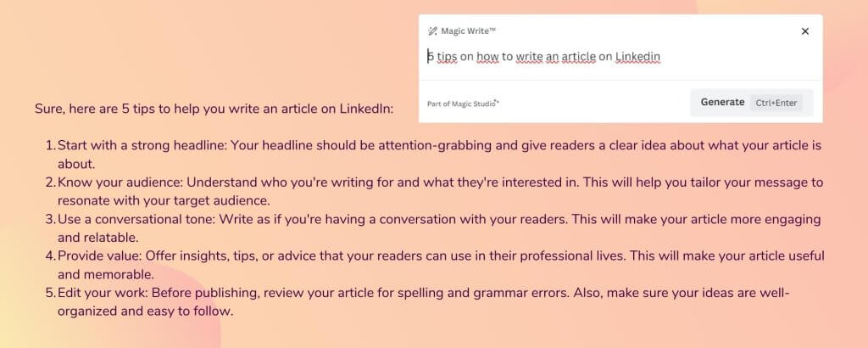Click the Magic Write wand icon
The width and height of the screenshot is (868, 348).
[432, 31]
